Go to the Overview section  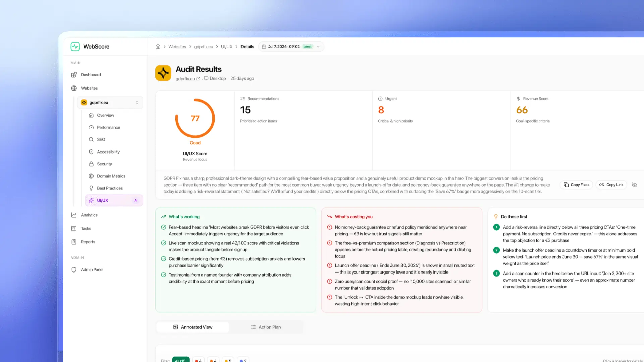[x=105, y=115]
